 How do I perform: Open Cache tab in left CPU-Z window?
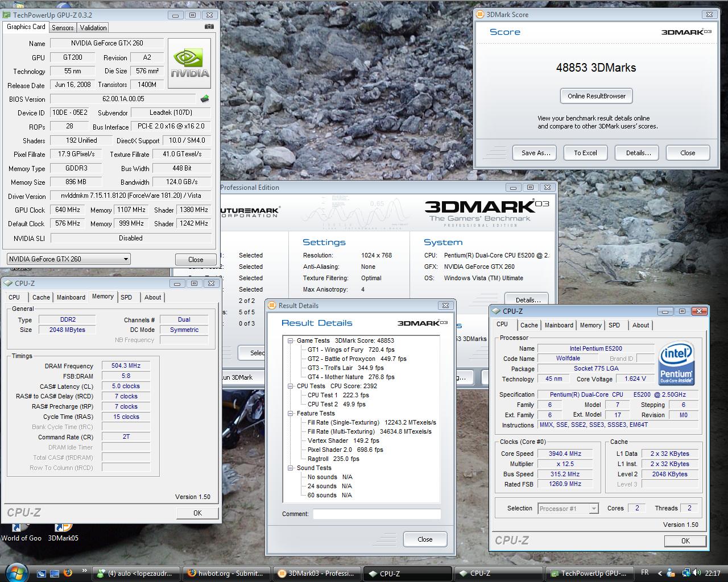coord(41,297)
